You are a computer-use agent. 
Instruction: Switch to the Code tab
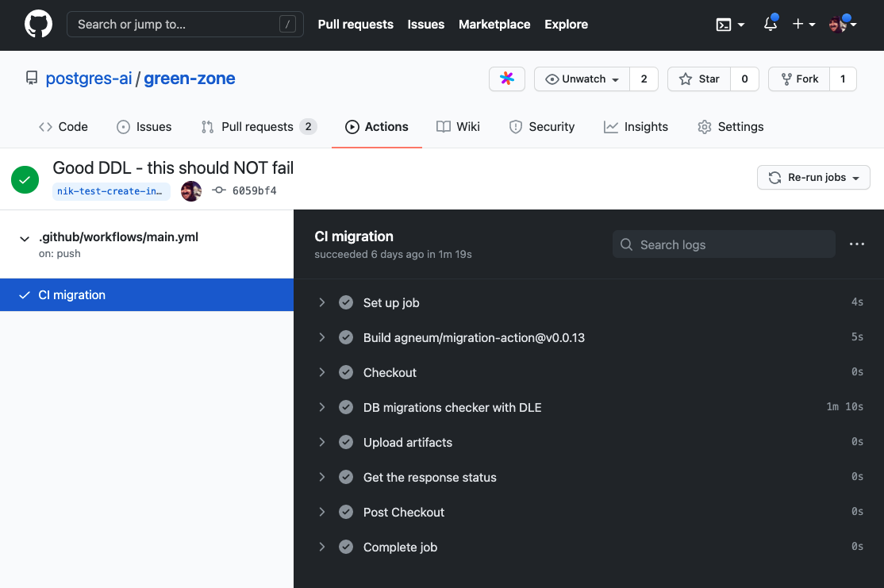point(63,127)
